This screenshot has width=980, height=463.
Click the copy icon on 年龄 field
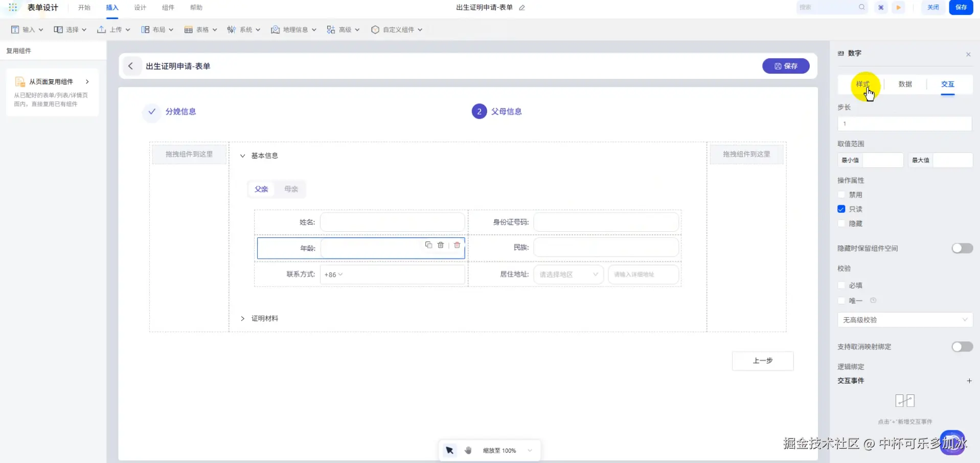[x=428, y=245]
